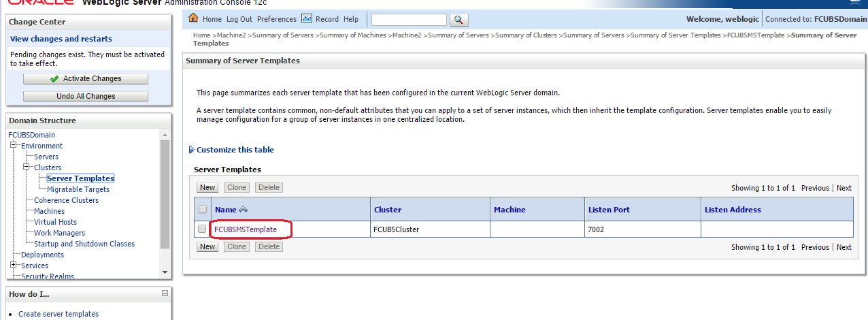The height and width of the screenshot is (320, 868).
Task: Click Home breadcrumb link
Action: (202, 35)
